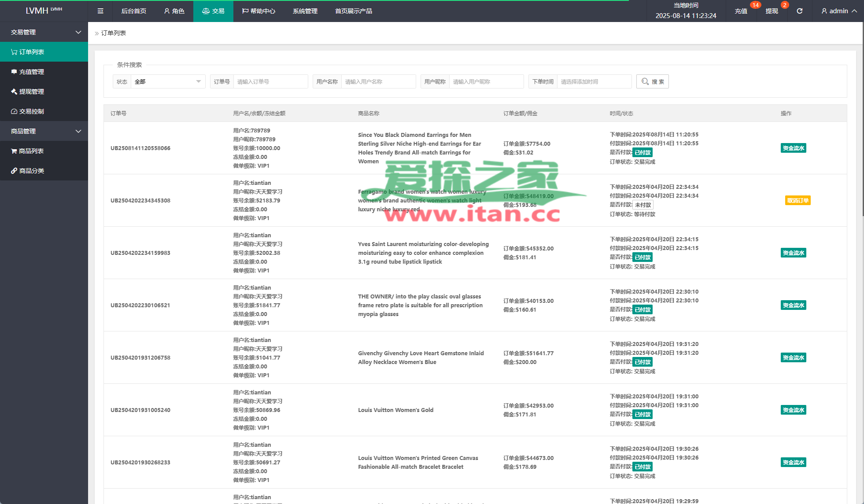Open the 订单列表 sidebar item
This screenshot has height=504, width=864.
coord(44,52)
